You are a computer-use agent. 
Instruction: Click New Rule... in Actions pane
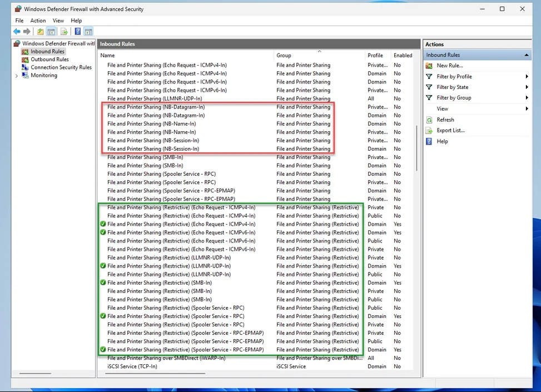tap(450, 66)
